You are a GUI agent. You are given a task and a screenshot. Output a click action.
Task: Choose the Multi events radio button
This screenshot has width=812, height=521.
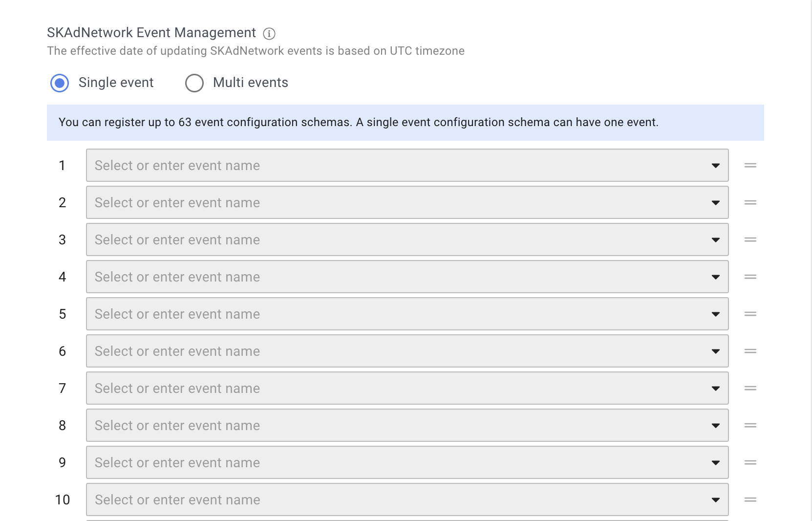pos(194,83)
